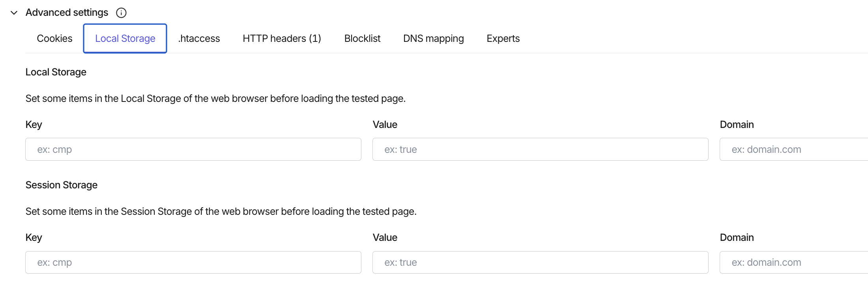Click the Local Storage description sentence
This screenshot has height=293, width=868.
(x=215, y=98)
